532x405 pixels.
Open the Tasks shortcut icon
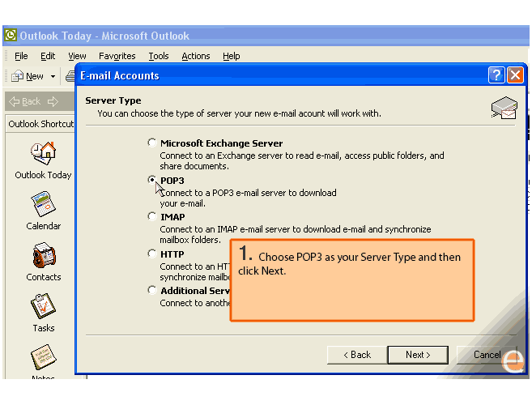(43, 306)
